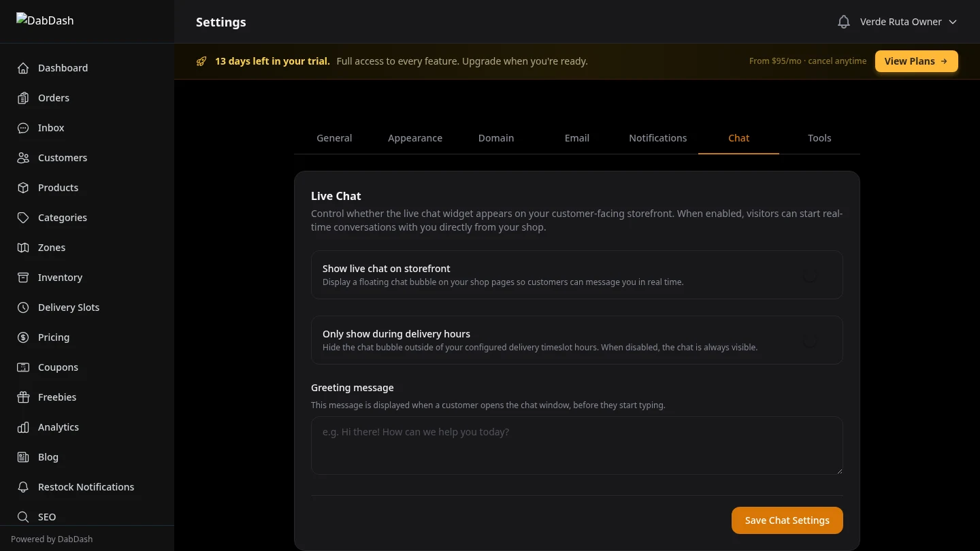This screenshot has width=980, height=551.
Task: Click the Restock Notifications bell icon
Action: (23, 487)
